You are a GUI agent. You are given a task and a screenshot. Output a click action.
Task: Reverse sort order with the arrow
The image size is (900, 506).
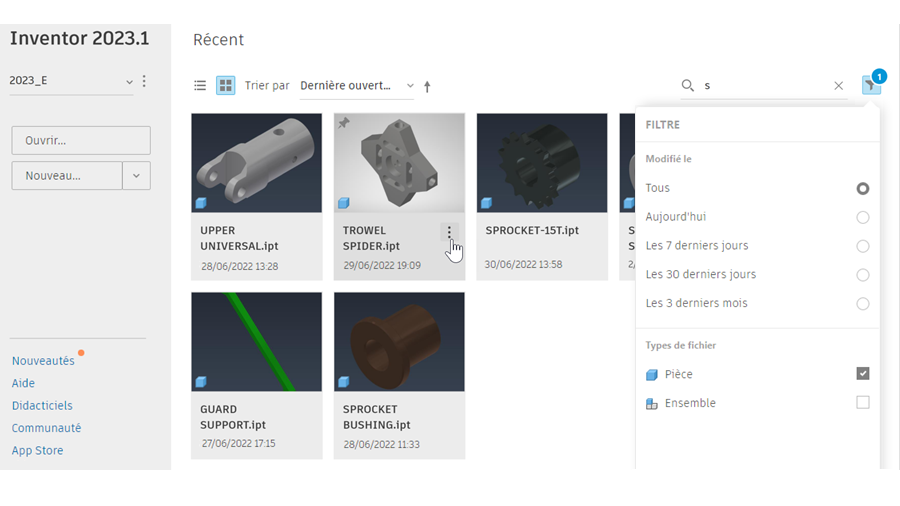(427, 86)
